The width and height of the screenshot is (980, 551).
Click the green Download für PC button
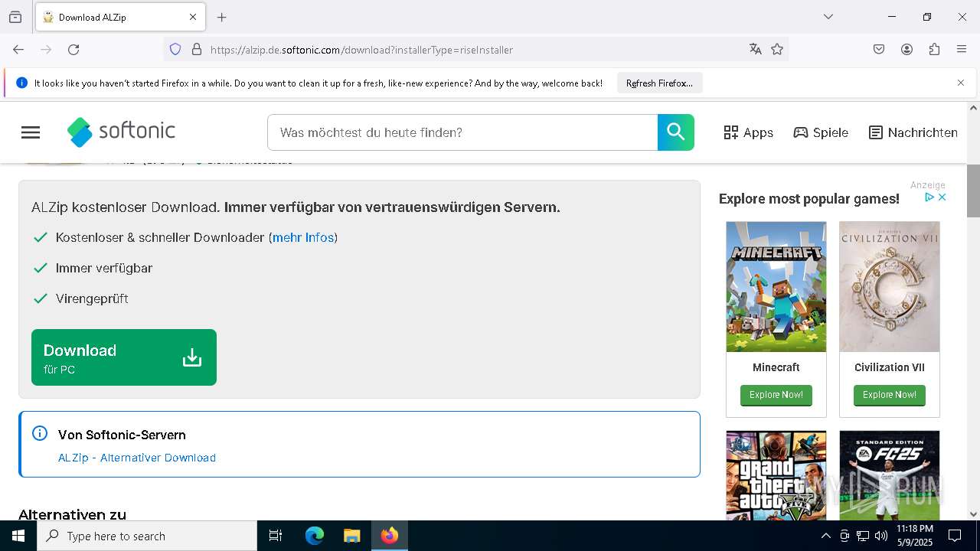(x=124, y=357)
